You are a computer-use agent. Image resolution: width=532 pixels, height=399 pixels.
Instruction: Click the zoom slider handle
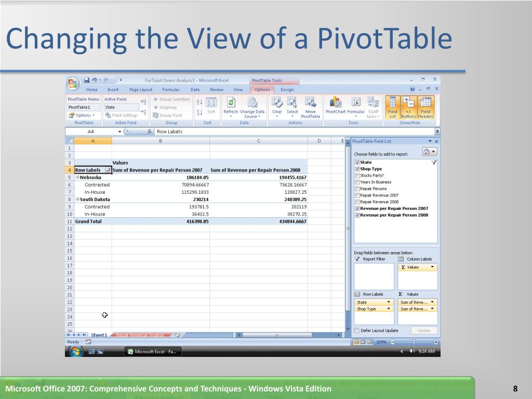[x=414, y=342]
